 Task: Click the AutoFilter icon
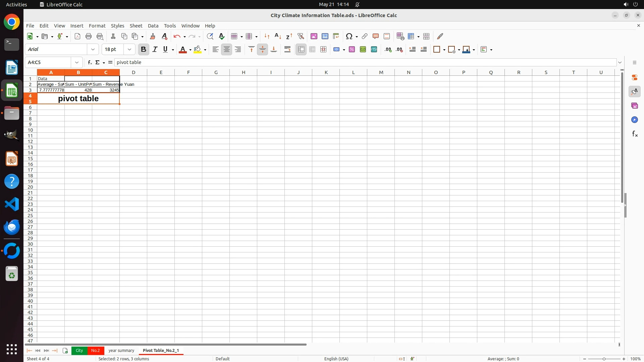(x=301, y=36)
